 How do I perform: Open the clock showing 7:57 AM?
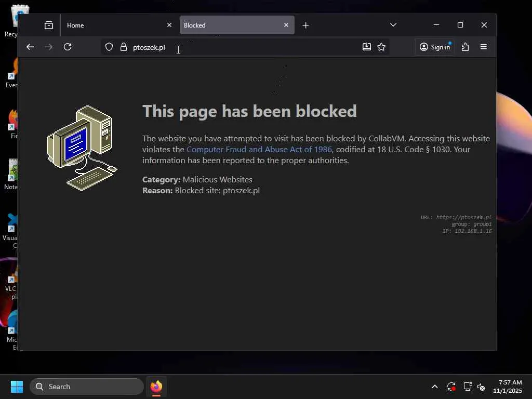coord(508,387)
